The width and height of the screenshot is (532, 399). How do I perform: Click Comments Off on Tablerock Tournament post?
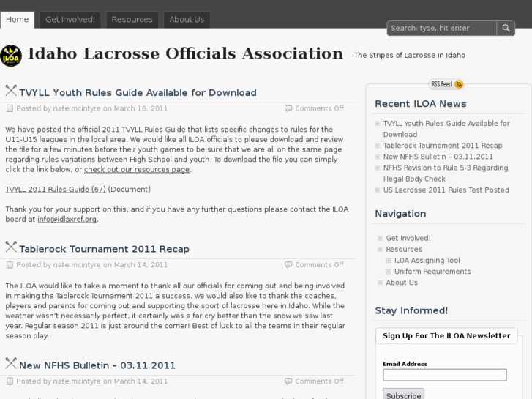(319, 265)
